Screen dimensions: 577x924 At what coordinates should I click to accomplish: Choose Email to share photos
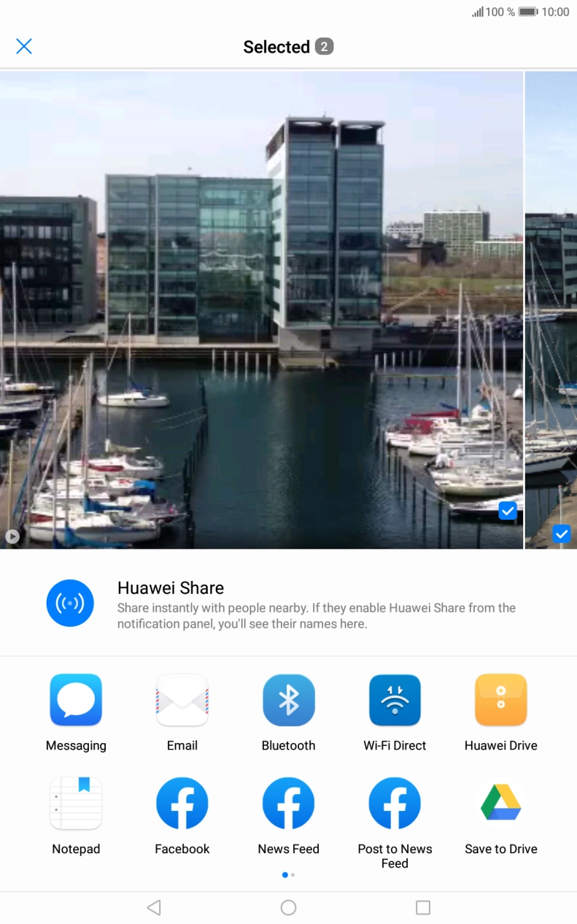[x=182, y=700]
